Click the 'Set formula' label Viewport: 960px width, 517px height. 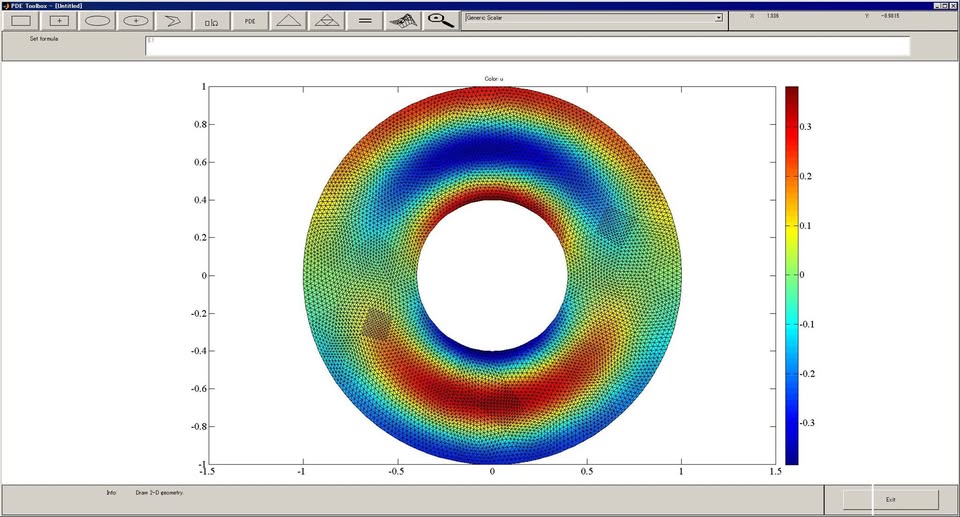point(44,39)
